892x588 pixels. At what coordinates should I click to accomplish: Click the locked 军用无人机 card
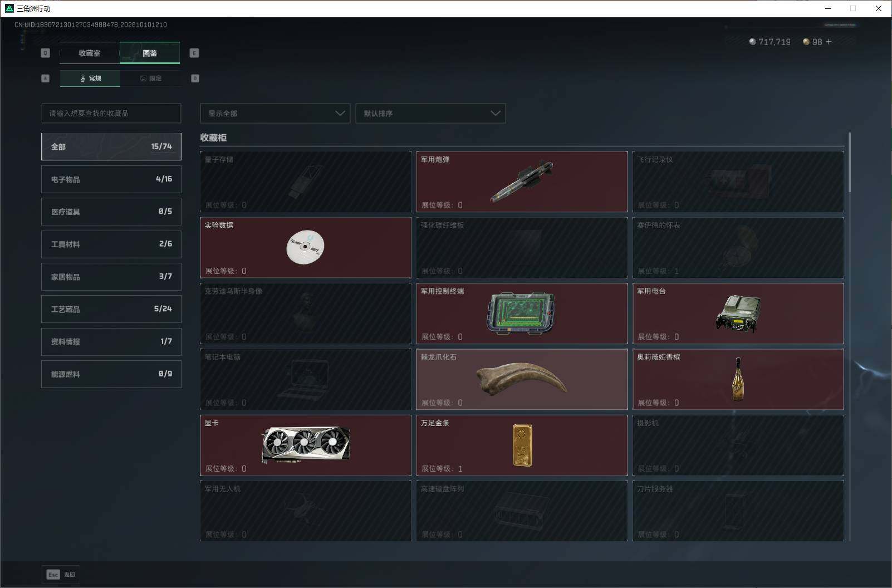coord(305,511)
